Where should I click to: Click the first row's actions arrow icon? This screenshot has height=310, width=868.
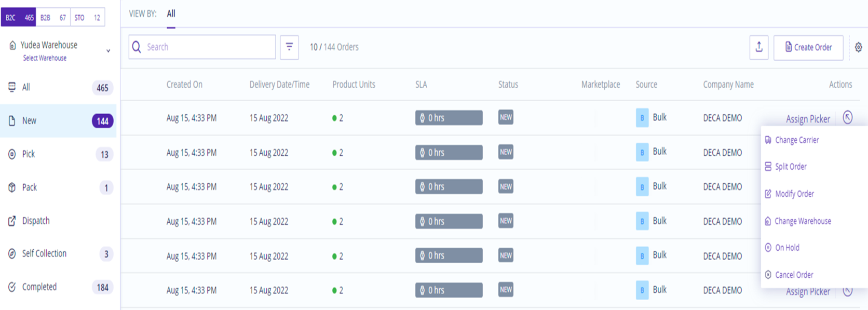click(x=847, y=117)
